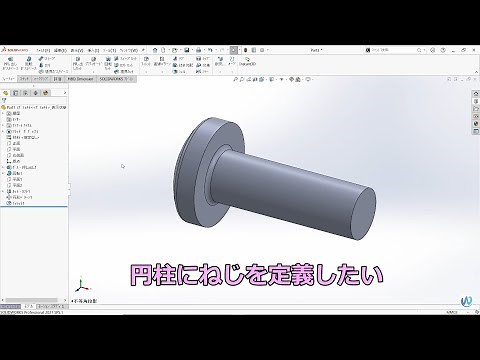This screenshot has width=480, height=360.
Task: Choose the Swept Cut tool
Action: [x=125, y=59]
